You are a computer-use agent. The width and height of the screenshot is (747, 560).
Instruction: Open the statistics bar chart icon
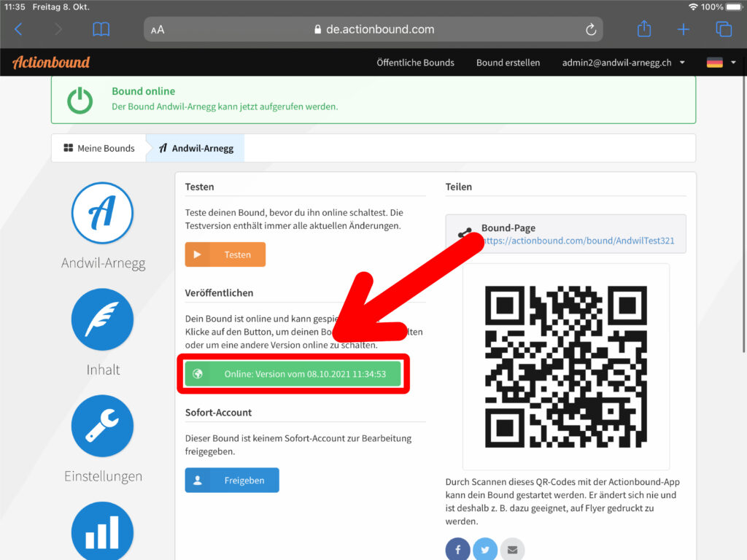point(102,531)
